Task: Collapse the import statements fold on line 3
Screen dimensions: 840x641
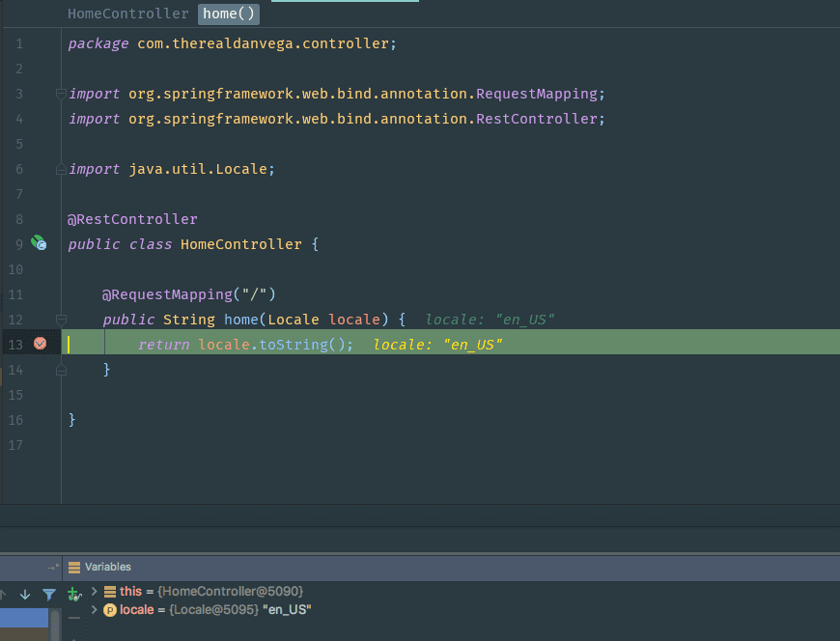Action: pyautogui.click(x=60, y=94)
